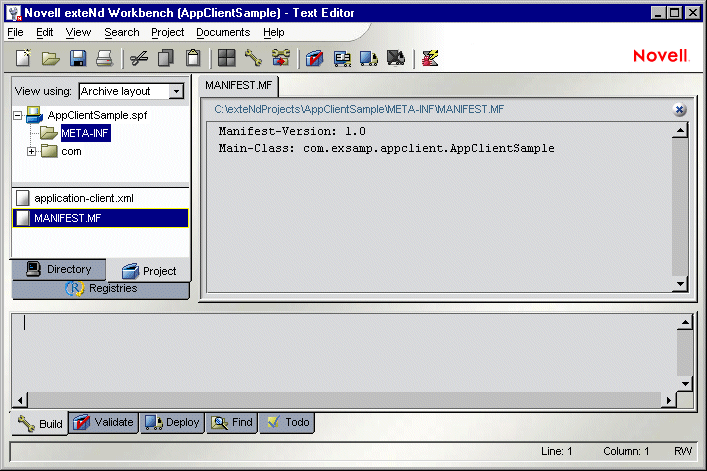Click the Workbench title bar application icon
This screenshot has width=707, height=471.
[x=14, y=13]
